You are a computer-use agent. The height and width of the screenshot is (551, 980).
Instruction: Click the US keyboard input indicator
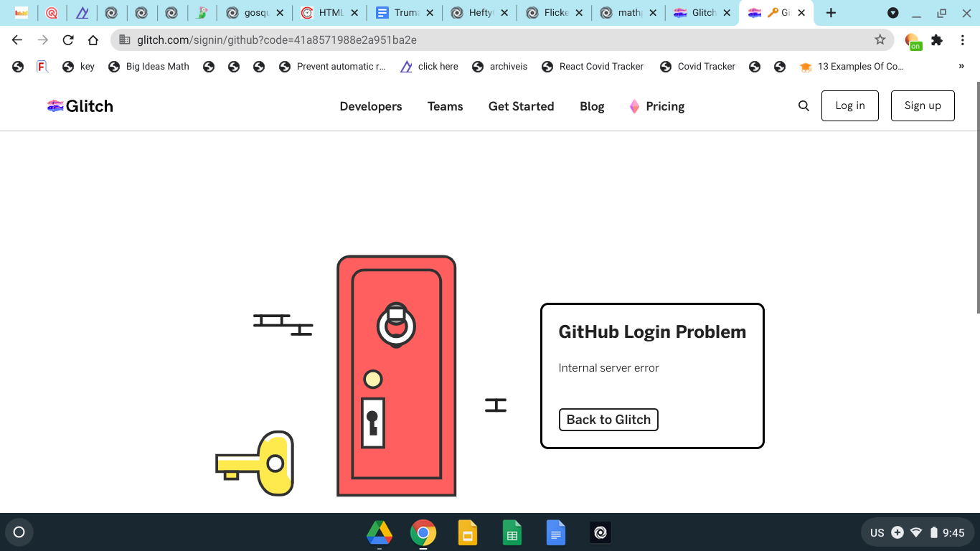pyautogui.click(x=877, y=532)
